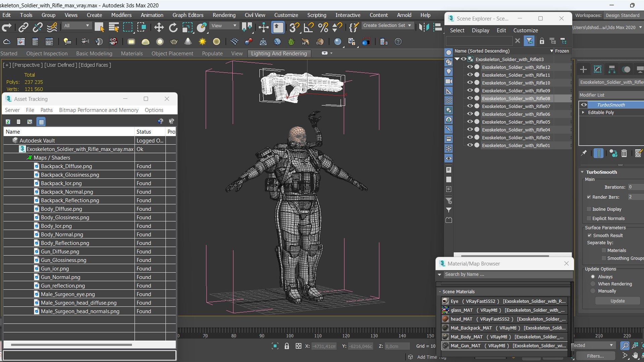The height and width of the screenshot is (362, 644).
Task: Select the When Rendering radio option
Action: click(x=593, y=284)
